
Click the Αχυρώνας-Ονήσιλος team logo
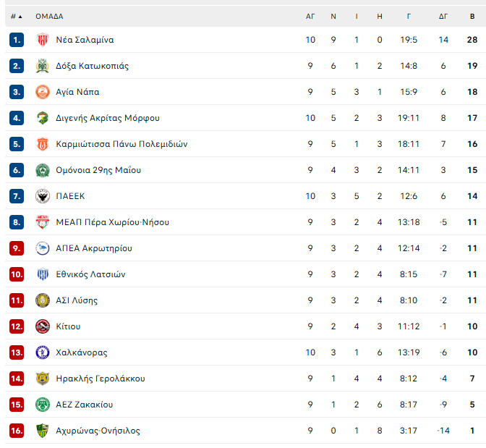coord(42,431)
